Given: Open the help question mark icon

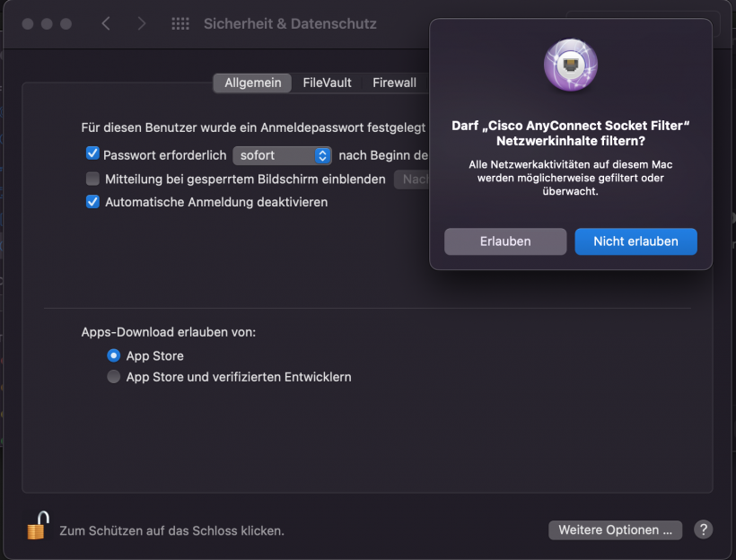Looking at the screenshot, I should coord(704,530).
